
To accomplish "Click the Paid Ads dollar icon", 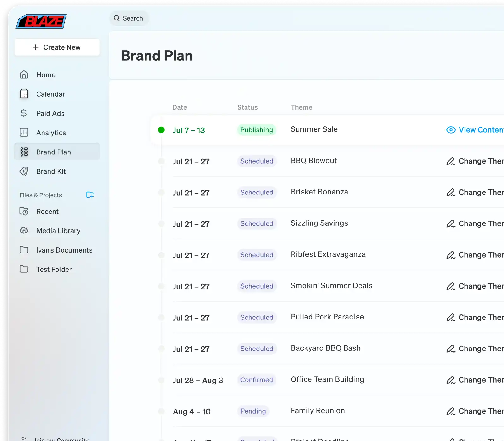I will [x=24, y=113].
